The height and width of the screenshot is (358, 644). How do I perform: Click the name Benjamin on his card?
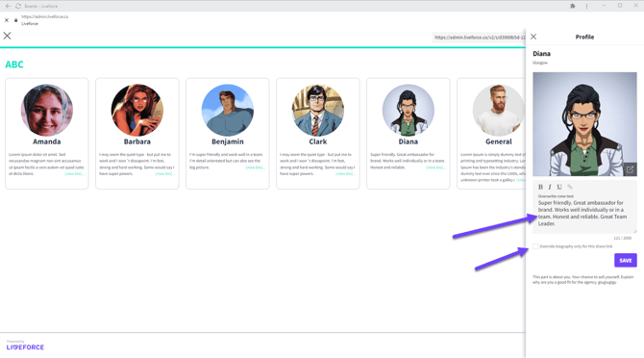(x=228, y=141)
